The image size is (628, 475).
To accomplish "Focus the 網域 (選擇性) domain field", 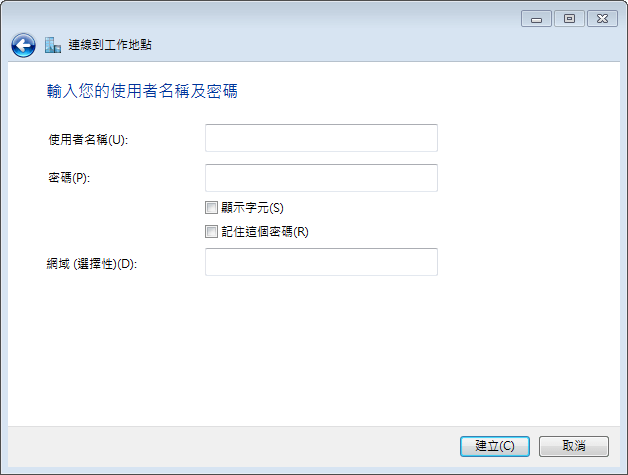I will coord(321,262).
